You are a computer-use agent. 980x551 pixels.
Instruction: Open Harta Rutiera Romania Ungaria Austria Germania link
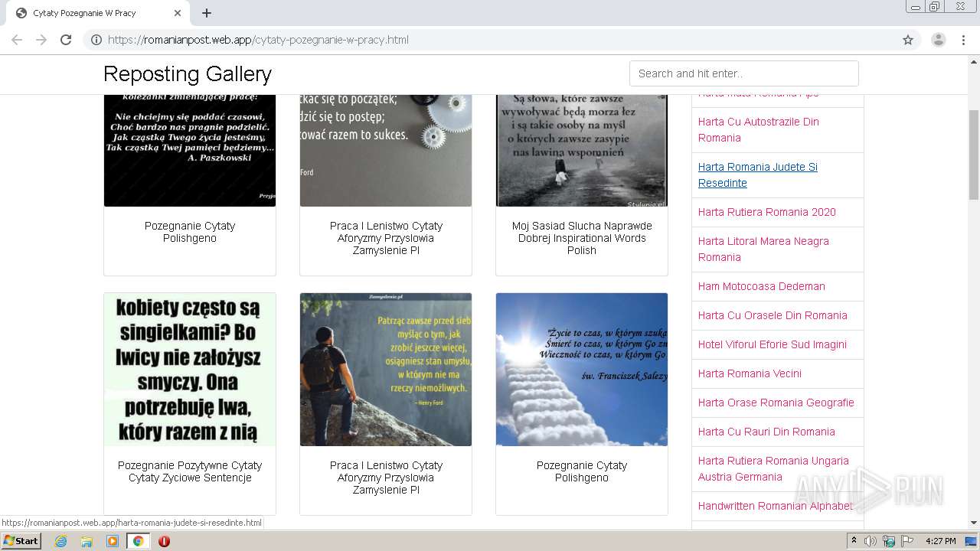[x=773, y=468]
